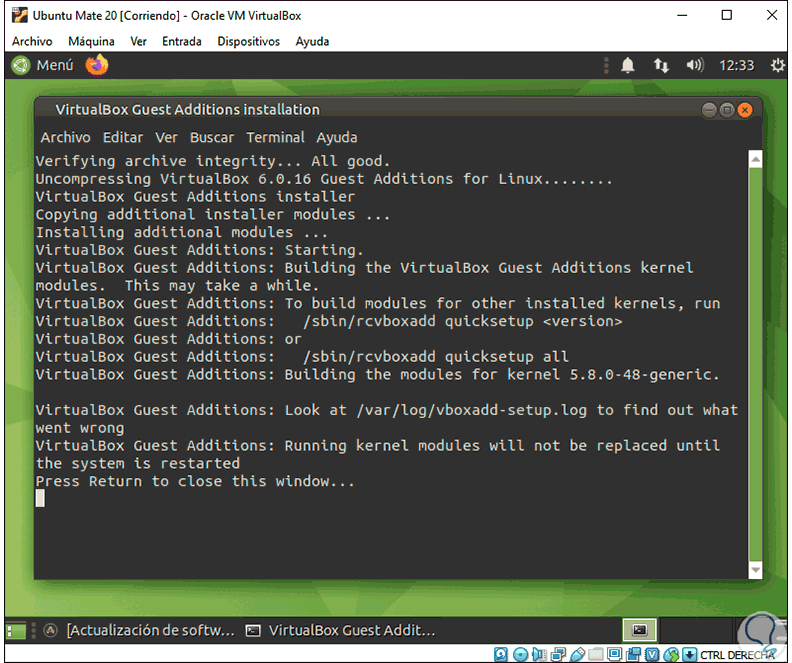Open the volume sound indicator
This screenshot has width=792, height=663.
(x=695, y=65)
